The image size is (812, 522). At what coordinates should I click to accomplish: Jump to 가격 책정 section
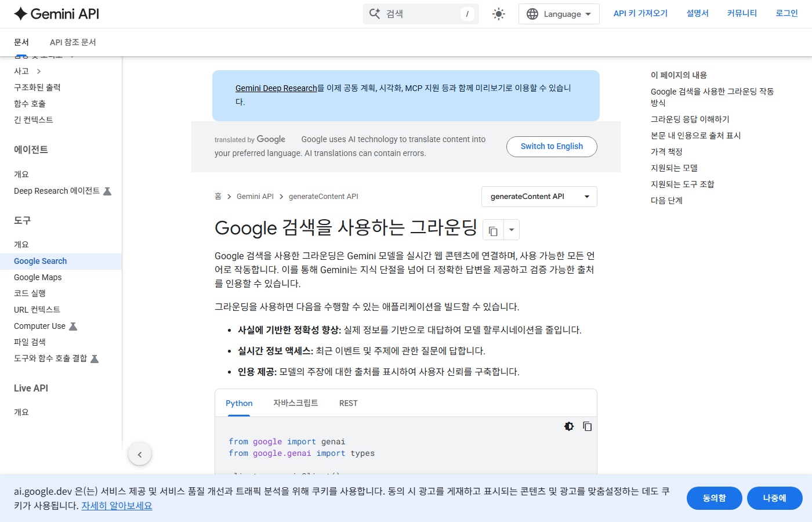(666, 152)
